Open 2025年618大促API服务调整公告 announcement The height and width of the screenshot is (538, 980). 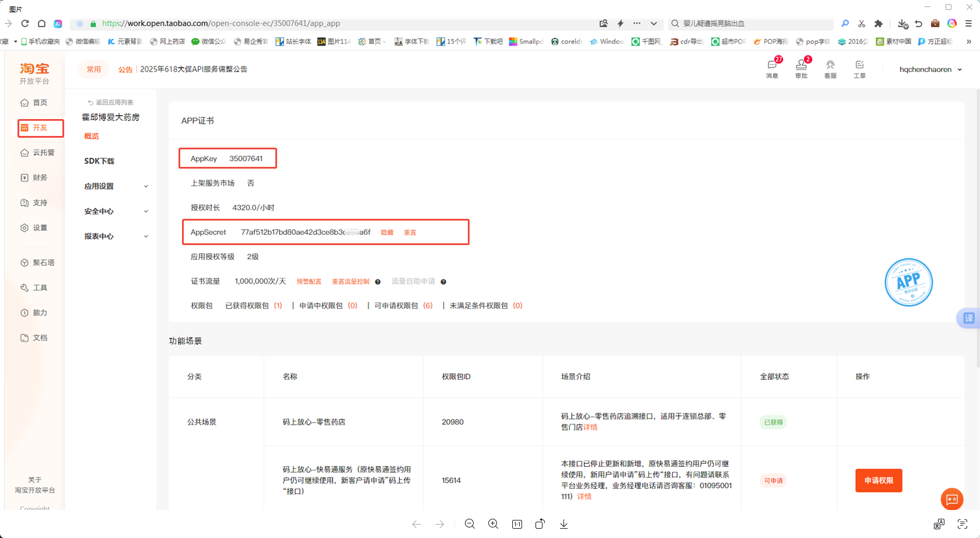tap(194, 69)
